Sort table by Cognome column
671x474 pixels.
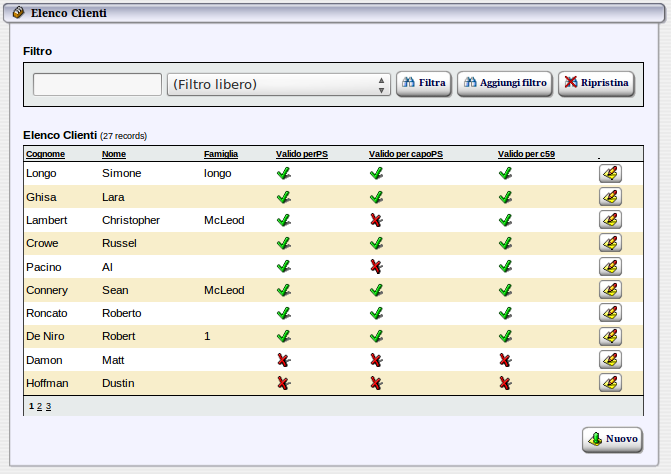pyautogui.click(x=46, y=154)
